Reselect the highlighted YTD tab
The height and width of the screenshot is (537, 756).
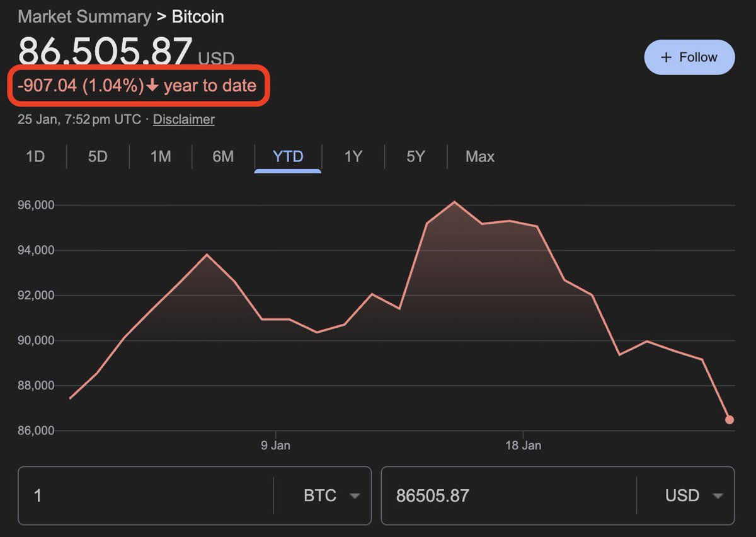[x=287, y=157]
